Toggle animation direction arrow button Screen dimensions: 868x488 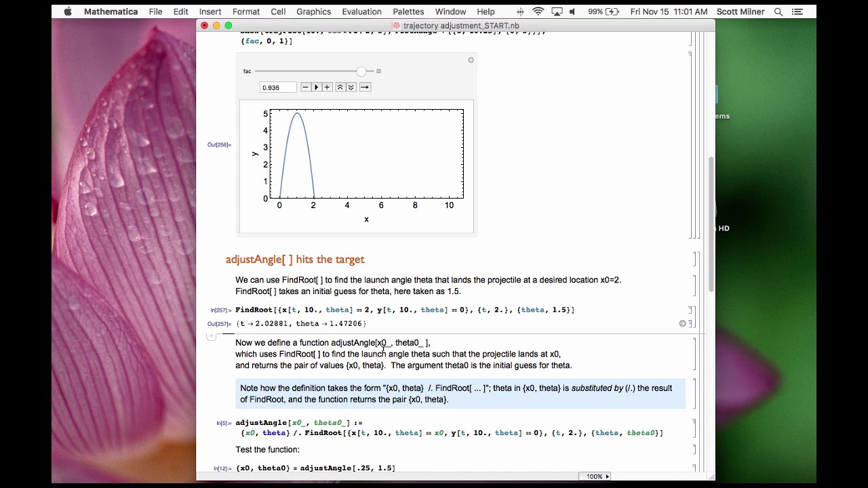click(x=365, y=87)
